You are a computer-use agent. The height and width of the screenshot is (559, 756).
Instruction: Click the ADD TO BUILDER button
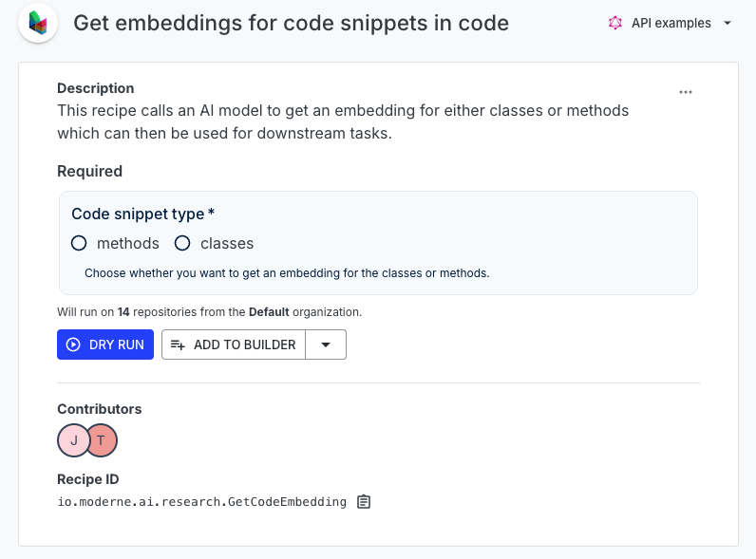234,345
